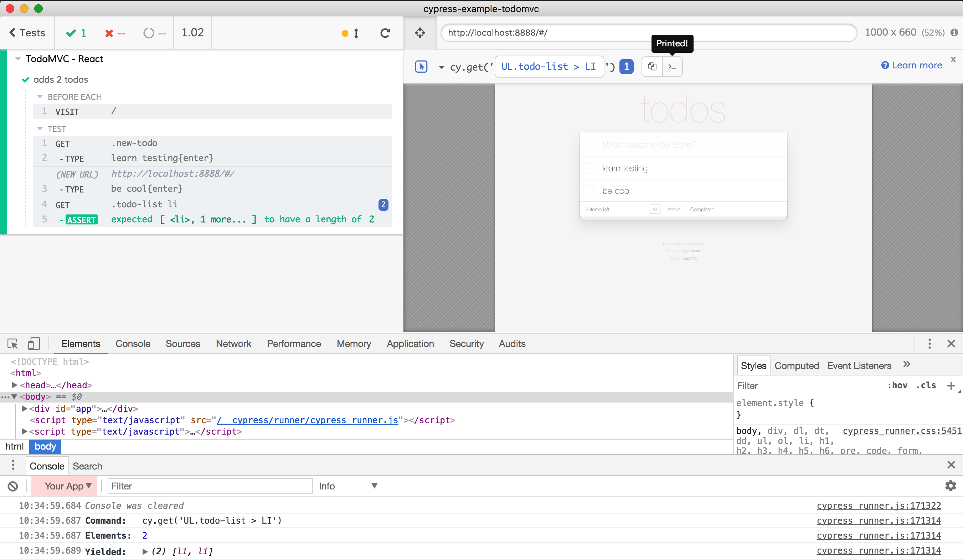Click the viewport info icon next to 52%
This screenshot has width=963, height=560.
coord(954,32)
